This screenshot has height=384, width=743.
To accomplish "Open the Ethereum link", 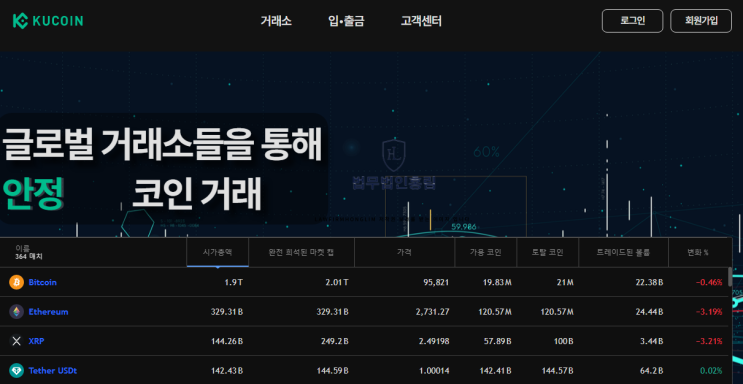I will coord(48,312).
